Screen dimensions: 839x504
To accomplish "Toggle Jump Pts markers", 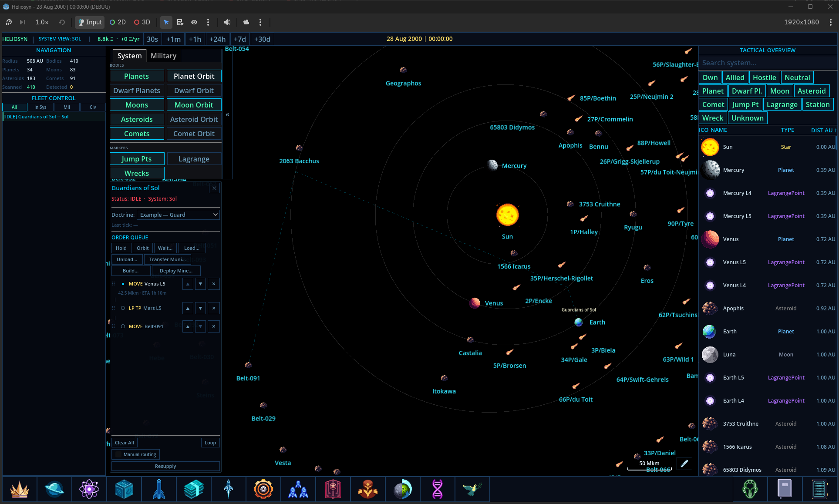I will pos(137,159).
